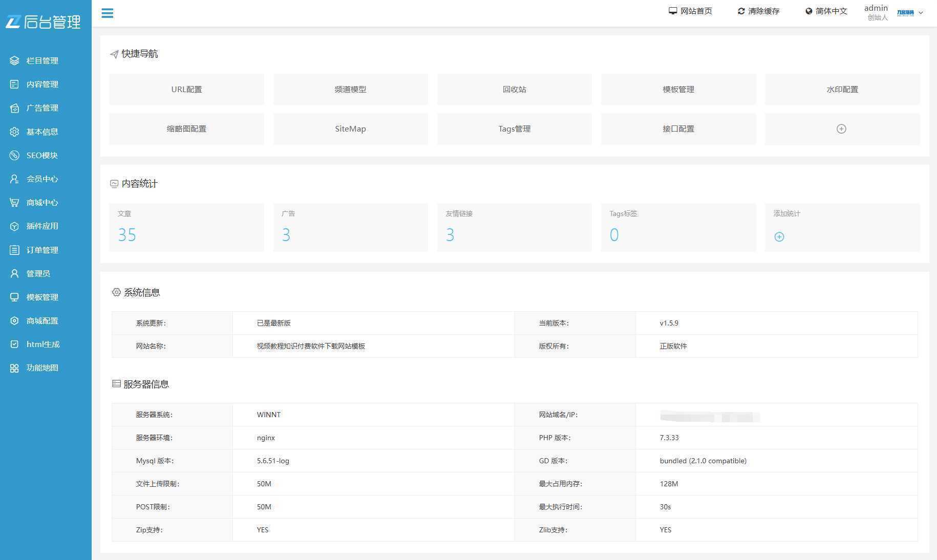Image resolution: width=937 pixels, height=560 pixels.
Task: Click the globe icon beside 简体中文
Action: [x=808, y=11]
